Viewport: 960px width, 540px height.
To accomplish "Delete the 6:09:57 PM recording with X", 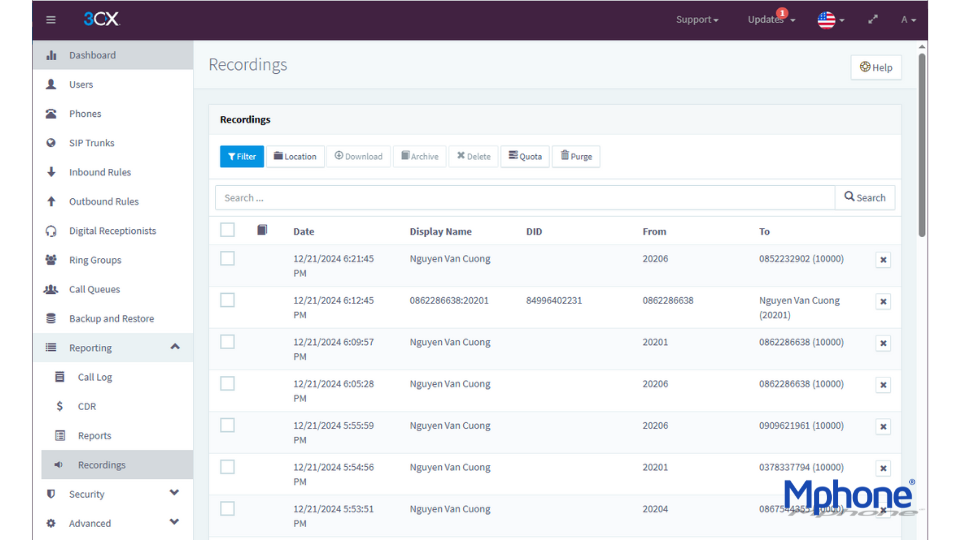I will point(883,343).
